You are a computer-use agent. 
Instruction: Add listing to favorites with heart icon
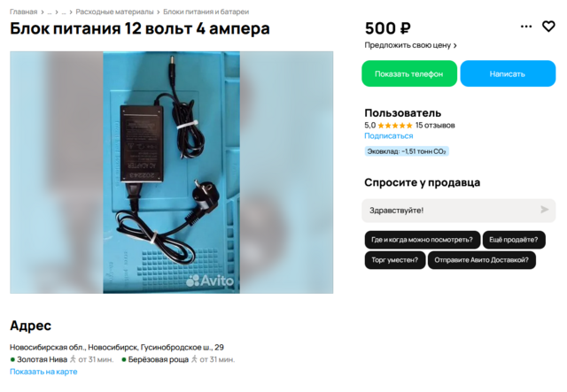(x=548, y=27)
